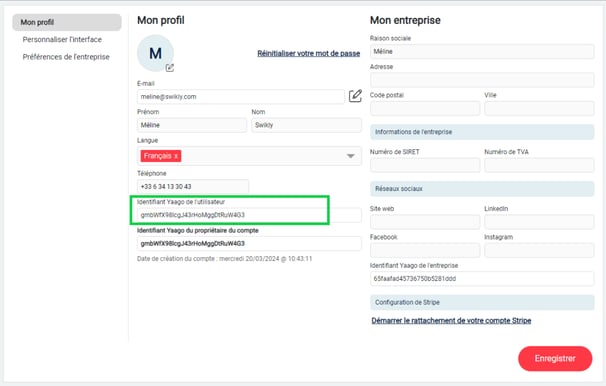Open Personnaliser l'interface section
The height and width of the screenshot is (386, 606).
point(62,39)
